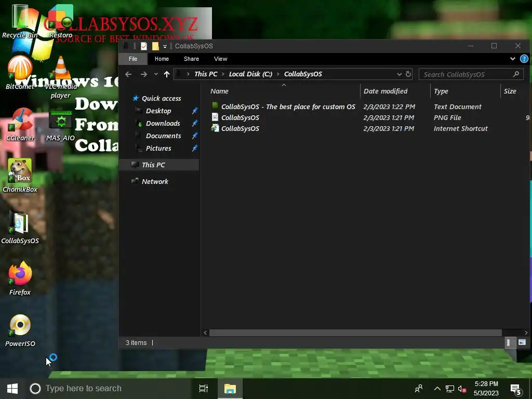Click the search magnifier icon in Explorer
The image size is (532, 399).
[x=516, y=74]
